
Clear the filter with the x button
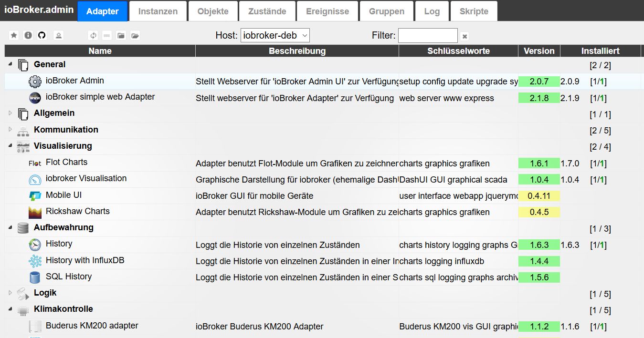coord(465,36)
